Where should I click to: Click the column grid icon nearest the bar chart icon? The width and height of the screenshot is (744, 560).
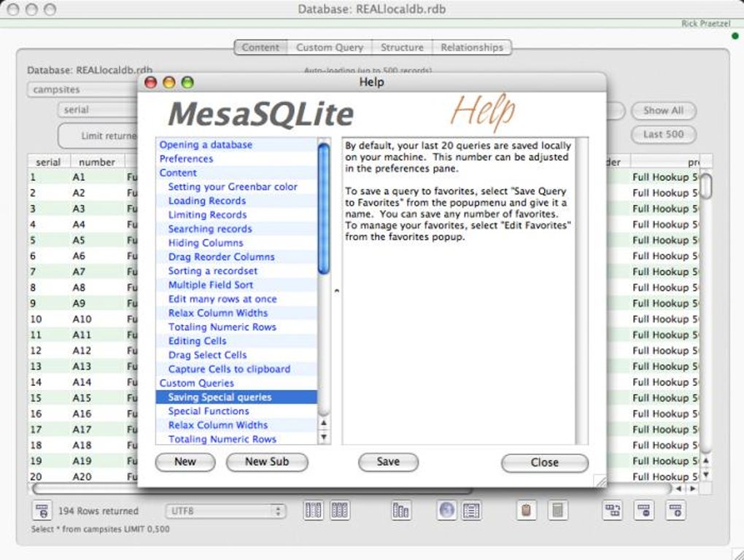click(340, 510)
